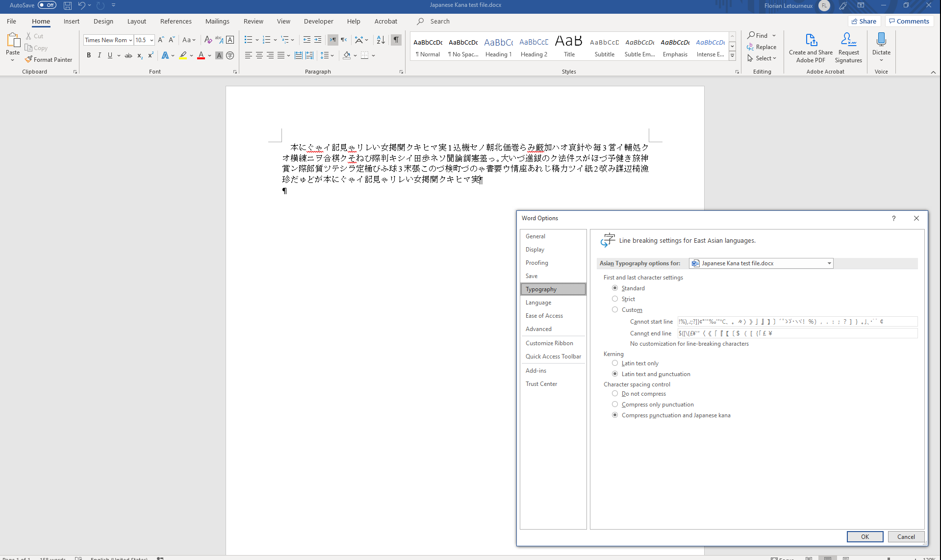This screenshot has height=560, width=941.
Task: Open the font name dropdown
Action: (130, 40)
